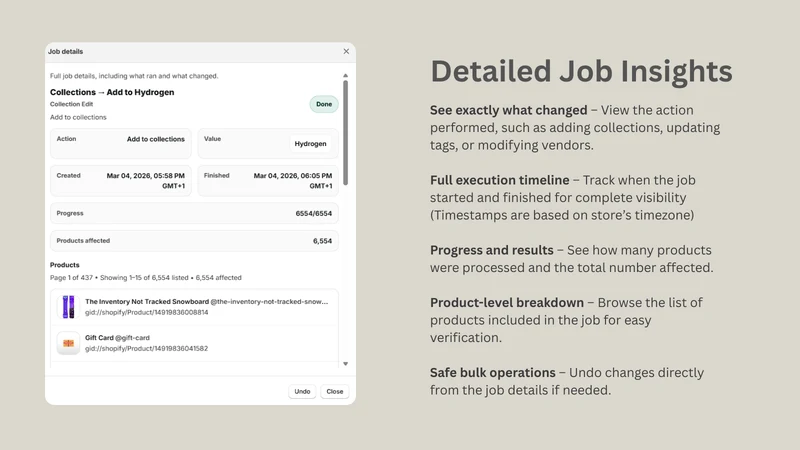Click the Done status badge
Screen dimensions: 800x450
(x=324, y=104)
